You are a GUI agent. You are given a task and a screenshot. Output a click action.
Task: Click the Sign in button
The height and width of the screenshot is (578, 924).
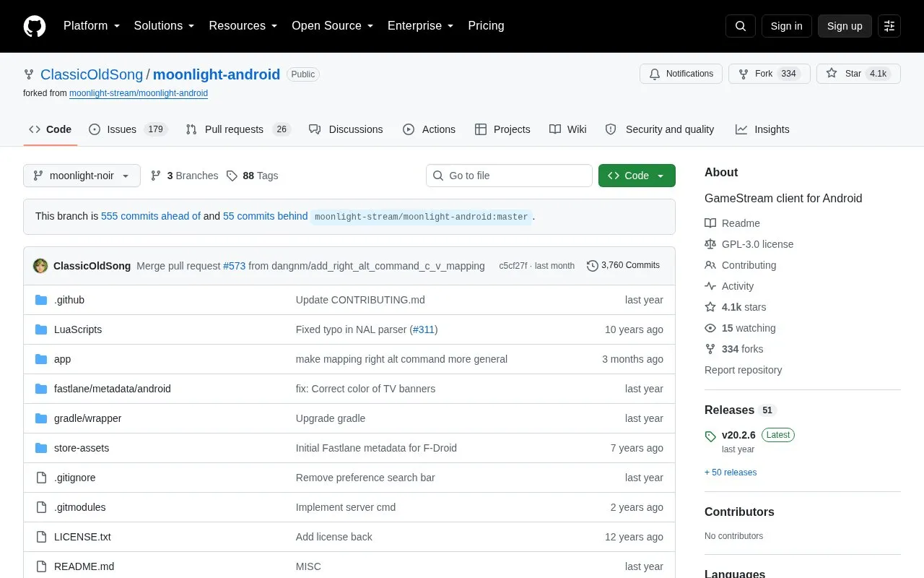[786, 26]
